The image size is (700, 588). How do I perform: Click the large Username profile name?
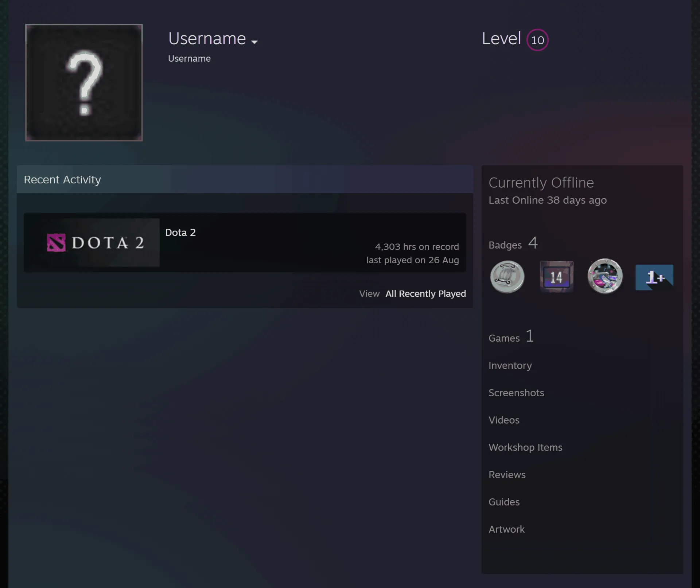207,39
